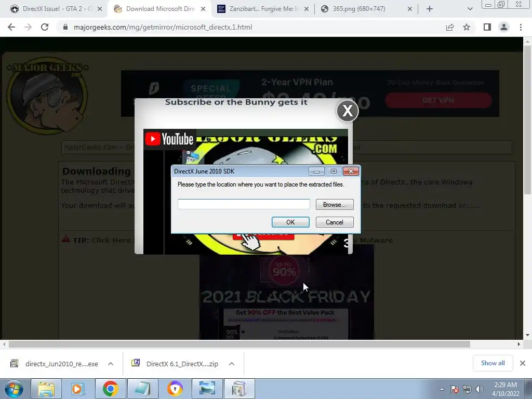Open a new tab with plus button

pyautogui.click(x=430, y=9)
